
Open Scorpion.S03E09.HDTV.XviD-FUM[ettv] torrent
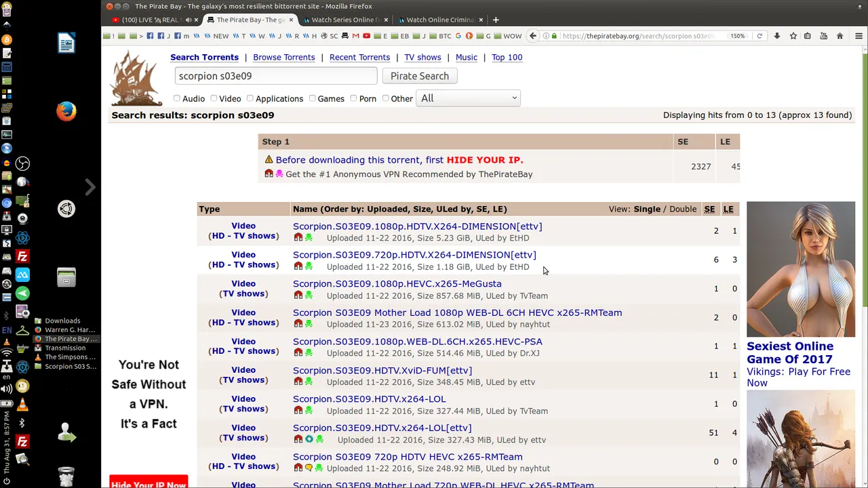pyautogui.click(x=382, y=371)
